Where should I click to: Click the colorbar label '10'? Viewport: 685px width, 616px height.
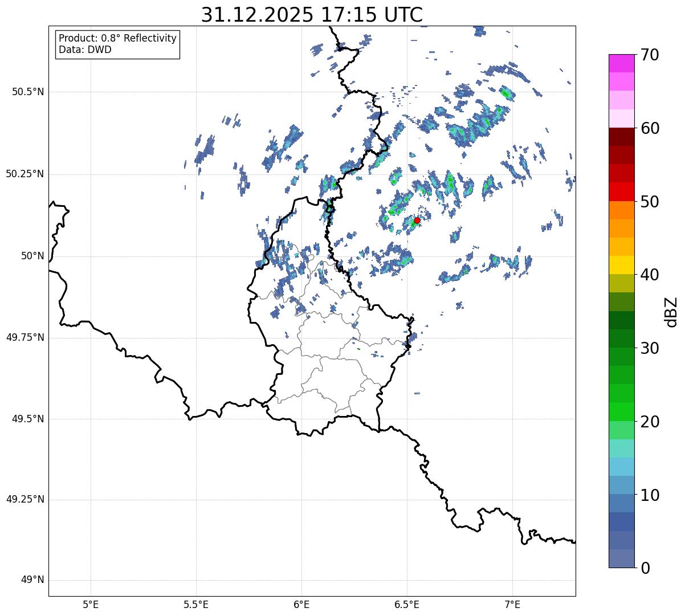(650, 495)
